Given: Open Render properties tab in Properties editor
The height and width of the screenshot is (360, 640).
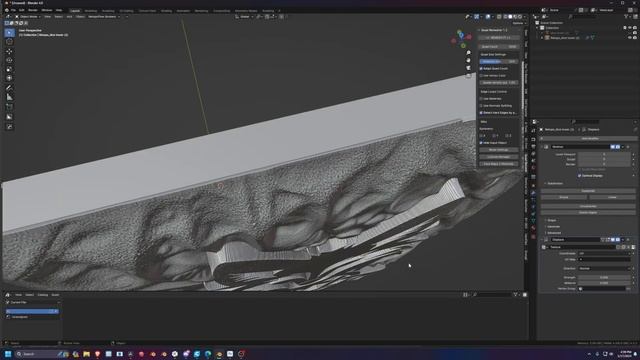Looking at the screenshot, I should click(533, 139).
